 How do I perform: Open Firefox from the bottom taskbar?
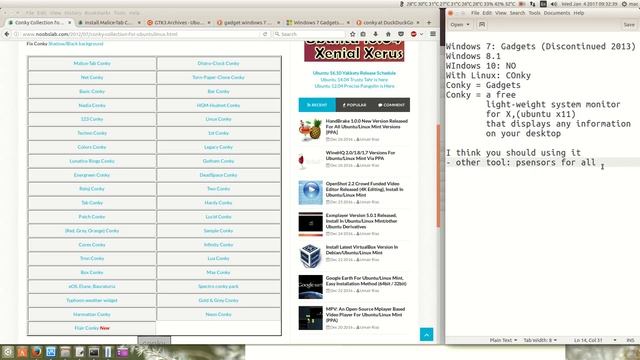point(37,352)
